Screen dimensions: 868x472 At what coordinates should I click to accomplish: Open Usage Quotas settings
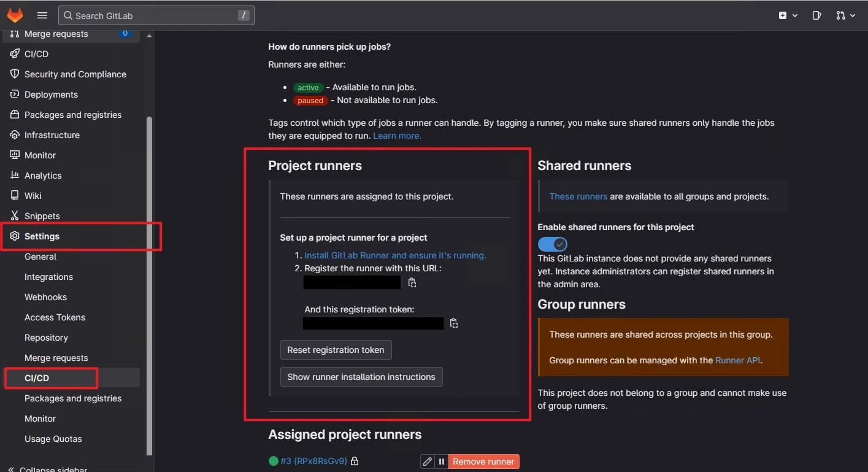pyautogui.click(x=53, y=439)
